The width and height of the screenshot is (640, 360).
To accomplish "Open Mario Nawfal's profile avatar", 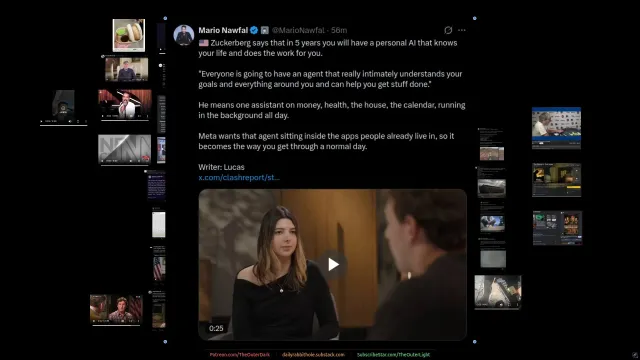I will pos(184,35).
